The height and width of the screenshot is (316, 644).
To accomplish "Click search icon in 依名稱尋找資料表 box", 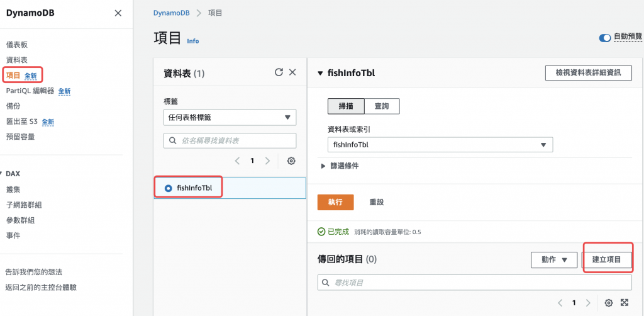I will (172, 140).
